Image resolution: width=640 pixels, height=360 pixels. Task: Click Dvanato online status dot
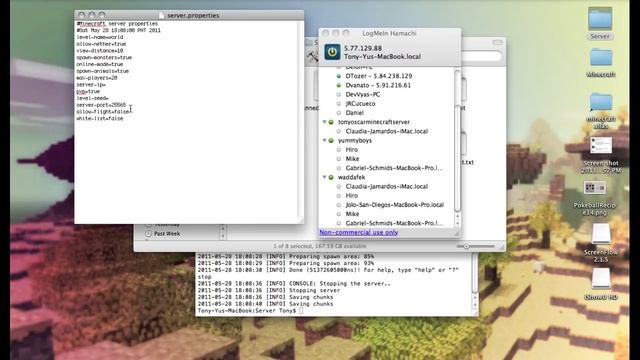click(339, 86)
